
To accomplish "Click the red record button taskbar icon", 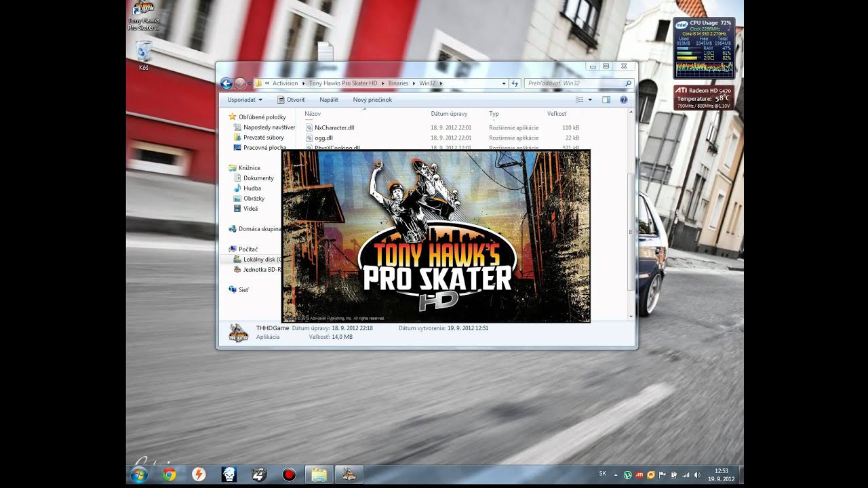I will [289, 474].
